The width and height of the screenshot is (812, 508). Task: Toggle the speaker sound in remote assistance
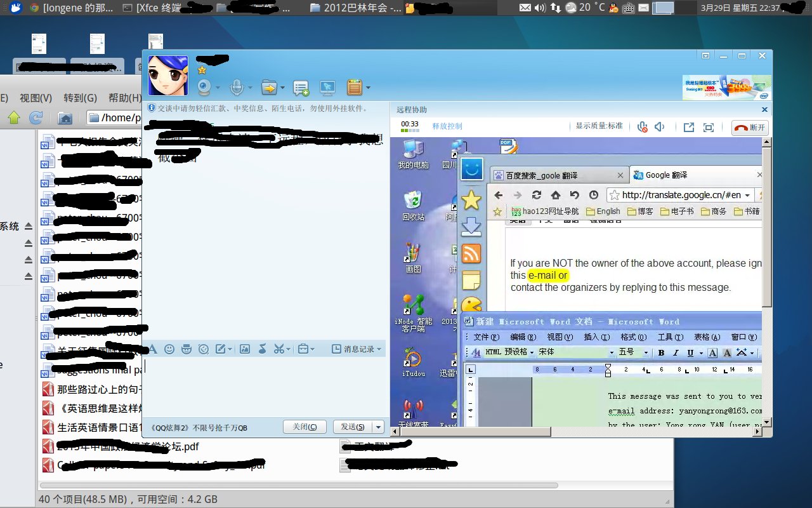[x=660, y=127]
